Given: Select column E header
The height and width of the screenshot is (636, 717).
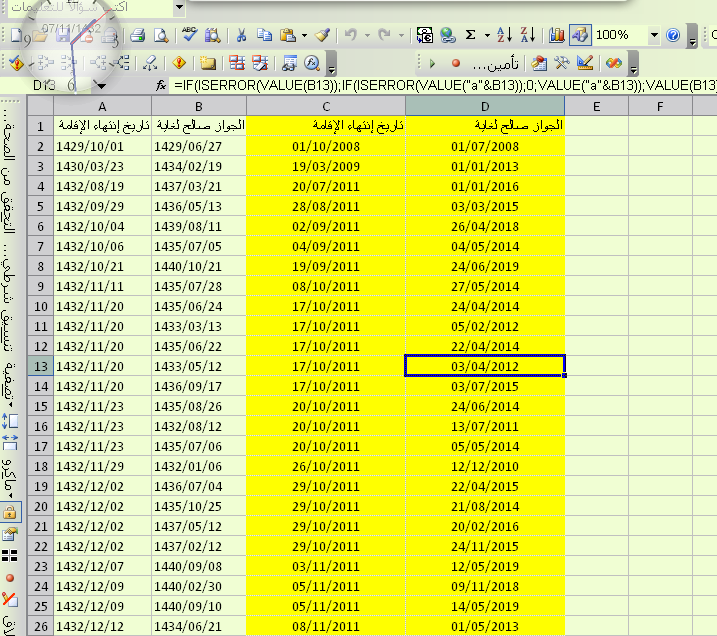Looking at the screenshot, I should coord(596,106).
